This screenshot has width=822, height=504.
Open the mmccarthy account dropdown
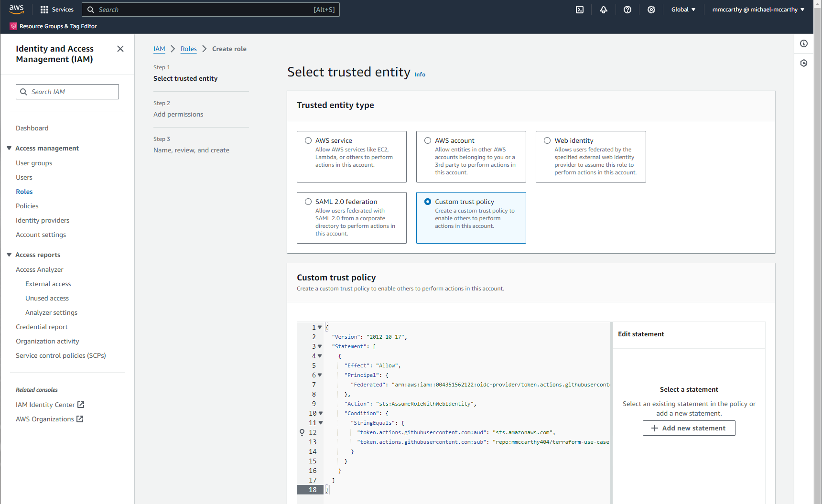click(758, 10)
